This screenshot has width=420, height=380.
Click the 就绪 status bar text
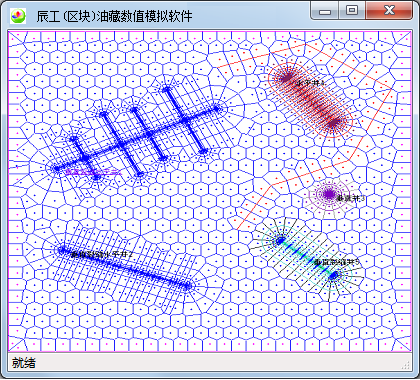(24, 363)
